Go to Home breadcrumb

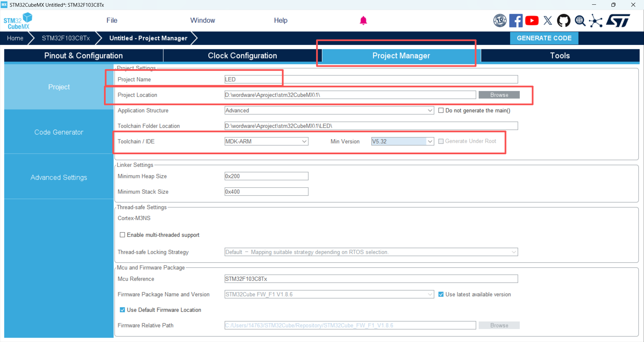15,38
